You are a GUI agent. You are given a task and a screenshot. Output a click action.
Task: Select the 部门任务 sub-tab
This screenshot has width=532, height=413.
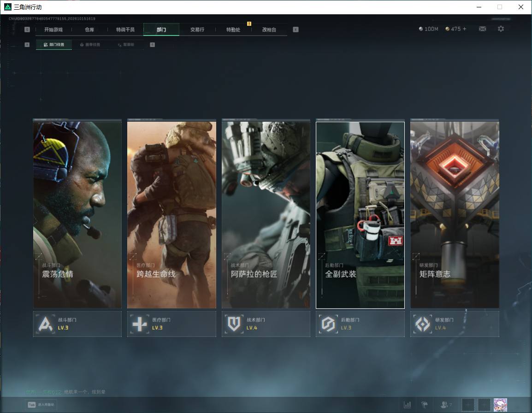54,44
